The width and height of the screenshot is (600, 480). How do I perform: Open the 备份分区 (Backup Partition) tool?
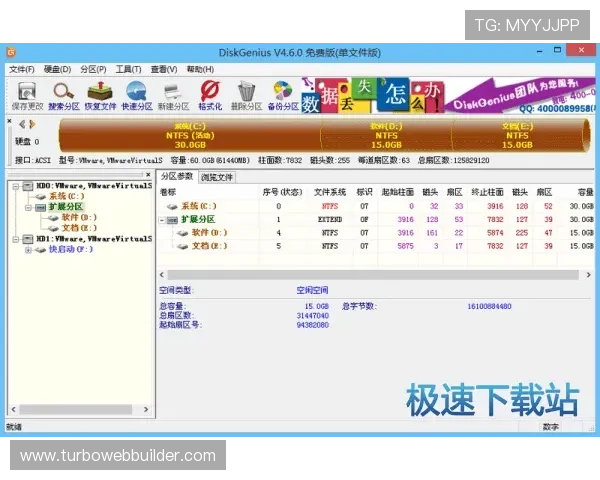coord(282,93)
